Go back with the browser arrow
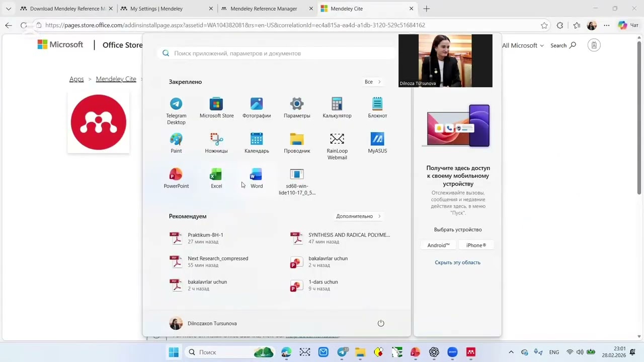This screenshot has width=644, height=362. click(x=8, y=25)
